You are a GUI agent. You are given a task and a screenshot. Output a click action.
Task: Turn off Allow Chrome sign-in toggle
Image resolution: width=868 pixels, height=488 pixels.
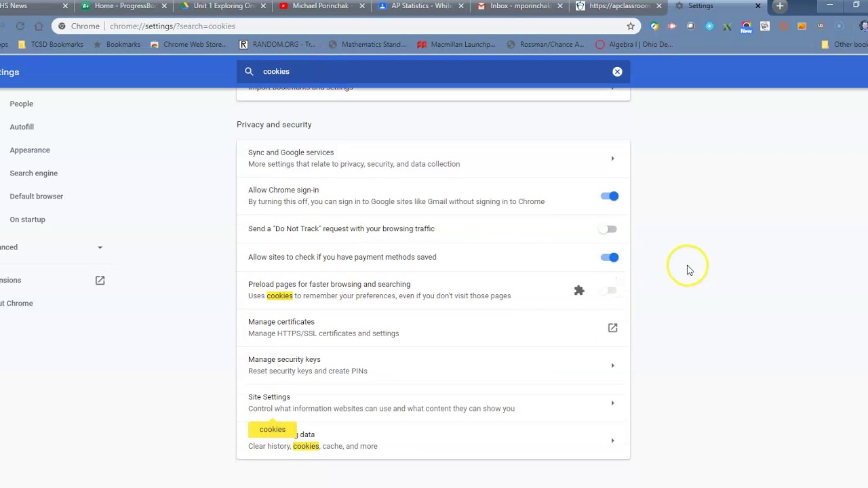click(610, 197)
